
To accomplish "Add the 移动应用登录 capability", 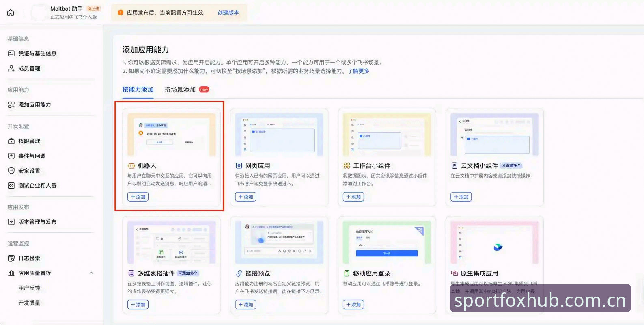I will coord(353,305).
